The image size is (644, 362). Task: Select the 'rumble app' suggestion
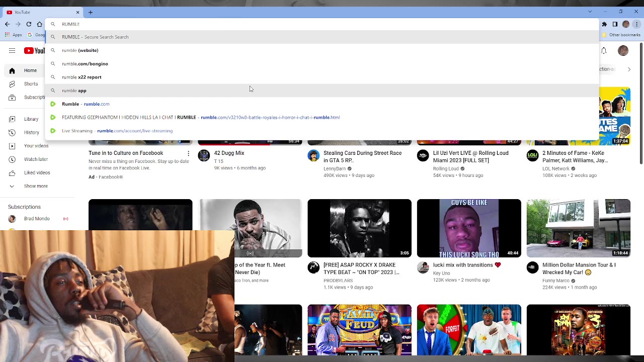coord(322,90)
